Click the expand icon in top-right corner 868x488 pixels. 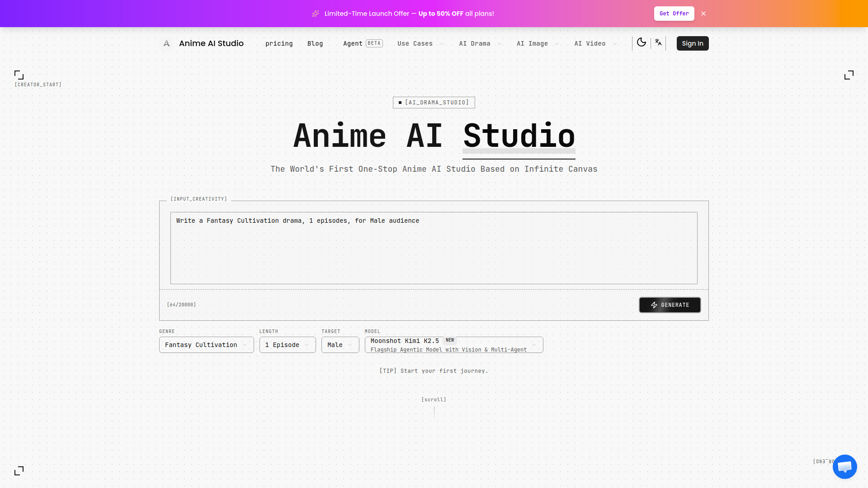849,75
